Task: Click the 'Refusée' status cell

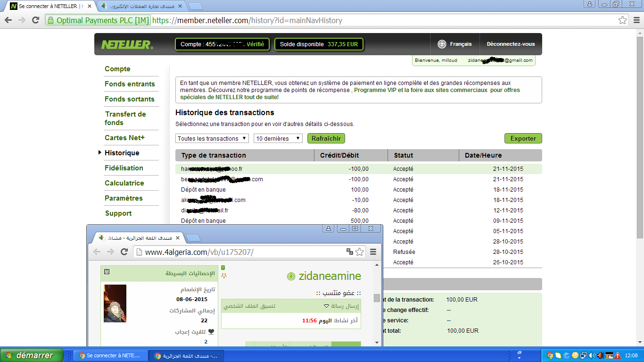Action: coord(404,252)
